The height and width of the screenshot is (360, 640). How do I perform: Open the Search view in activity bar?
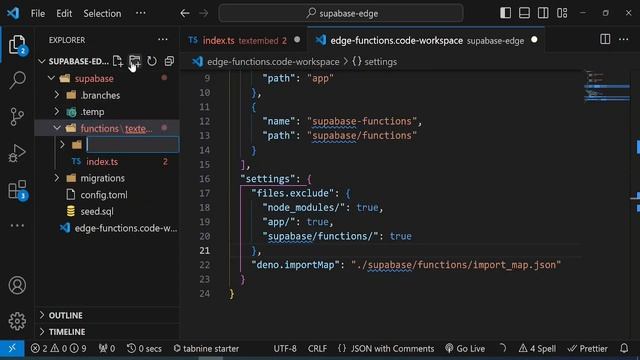(x=17, y=80)
